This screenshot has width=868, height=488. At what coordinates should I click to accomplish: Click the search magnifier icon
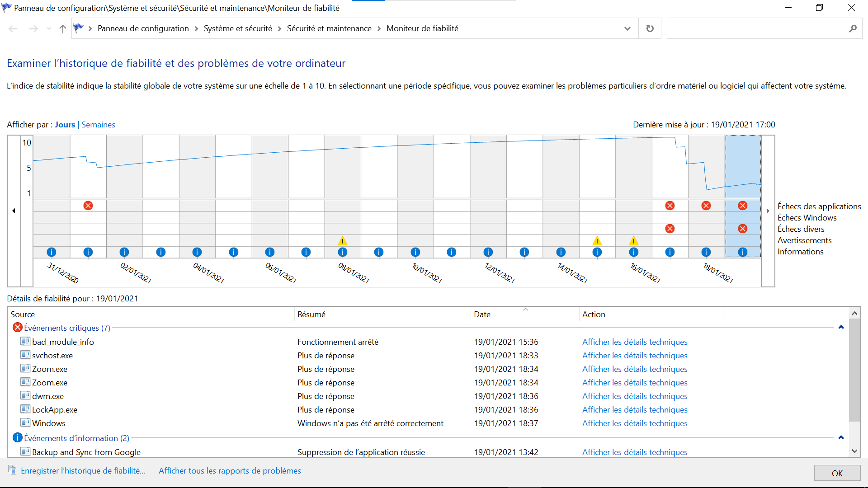coord(853,28)
